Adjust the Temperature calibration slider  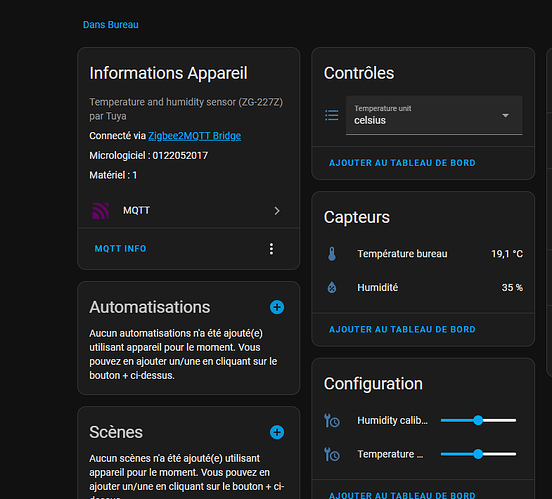click(478, 454)
